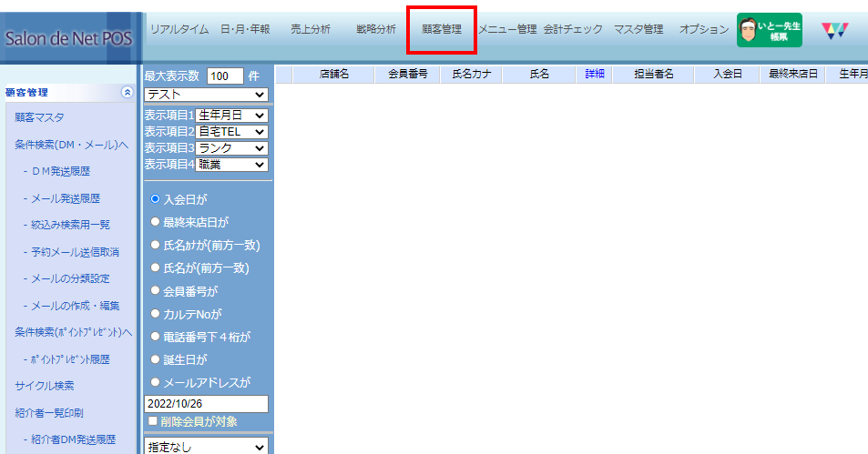Open the 顧客管理 menu tab
Image resolution: width=868 pixels, height=454 pixels.
[442, 29]
